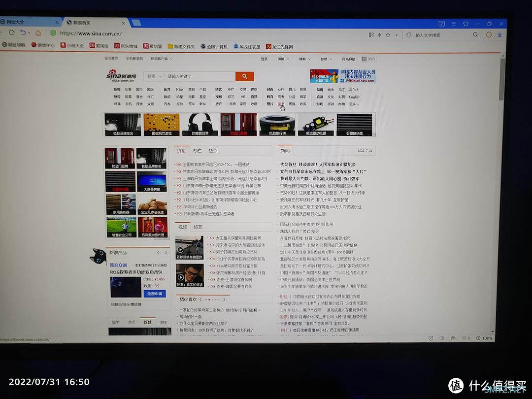Open the downloads arrow icon
The image size is (532, 399).
point(500,34)
